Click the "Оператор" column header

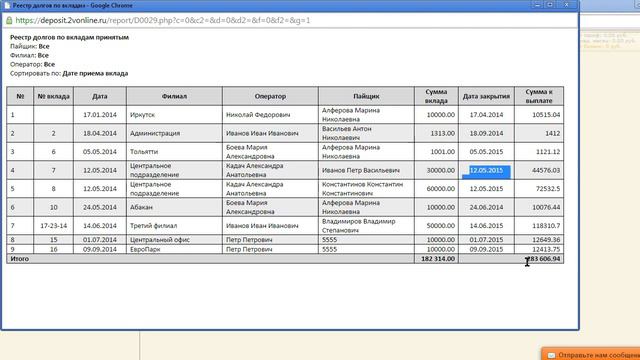(270, 96)
